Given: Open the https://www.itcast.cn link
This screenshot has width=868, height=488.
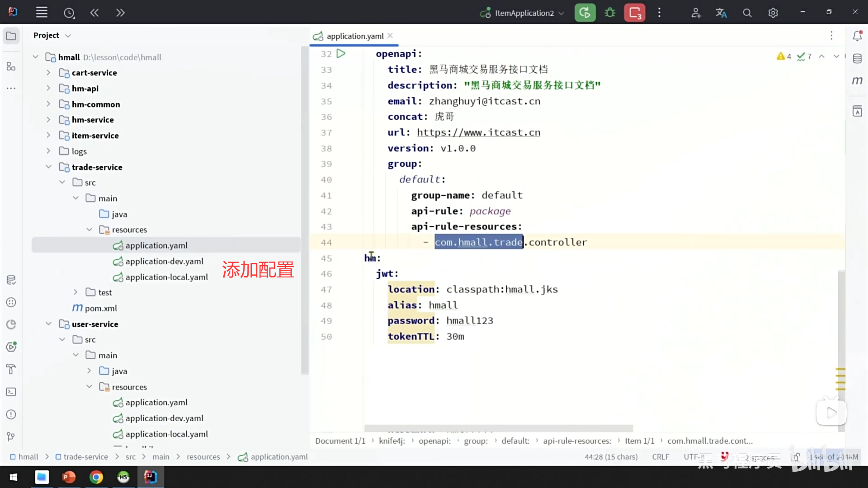Looking at the screenshot, I should pos(478,132).
